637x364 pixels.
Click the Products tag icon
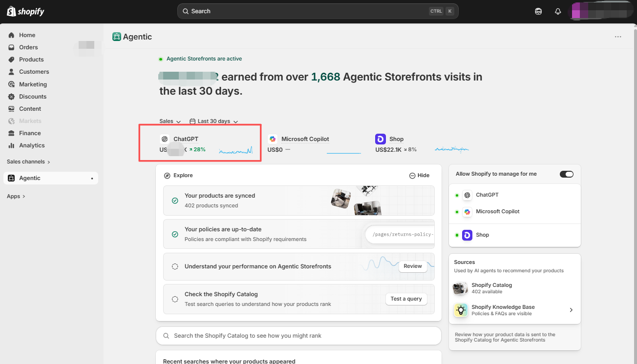[11, 60]
